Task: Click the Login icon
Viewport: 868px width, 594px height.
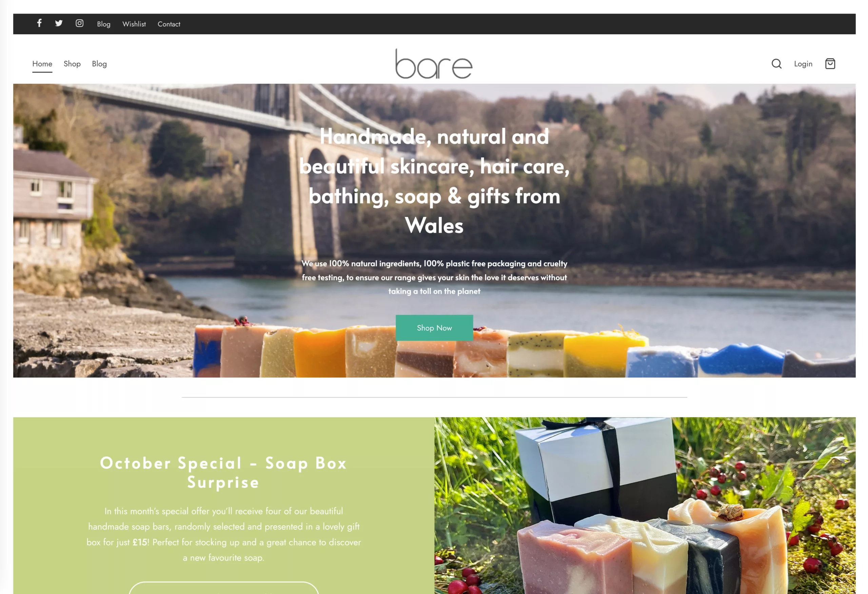Action: click(803, 63)
